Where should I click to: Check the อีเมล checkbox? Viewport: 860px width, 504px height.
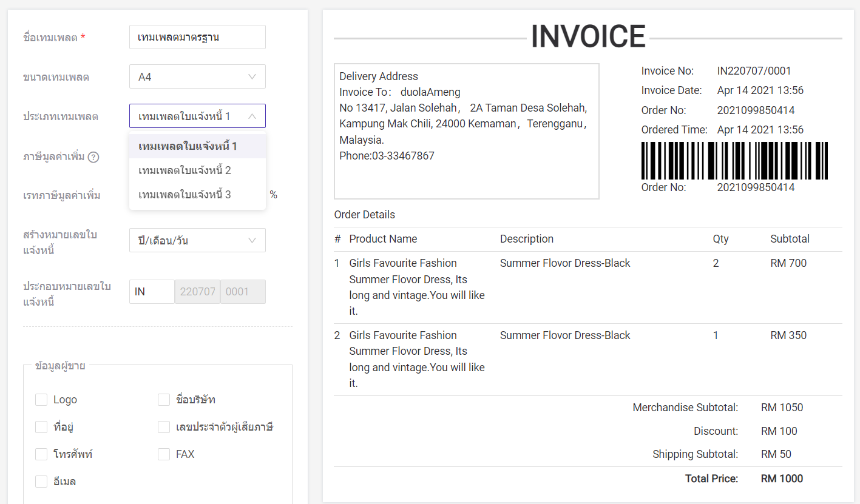click(x=41, y=482)
